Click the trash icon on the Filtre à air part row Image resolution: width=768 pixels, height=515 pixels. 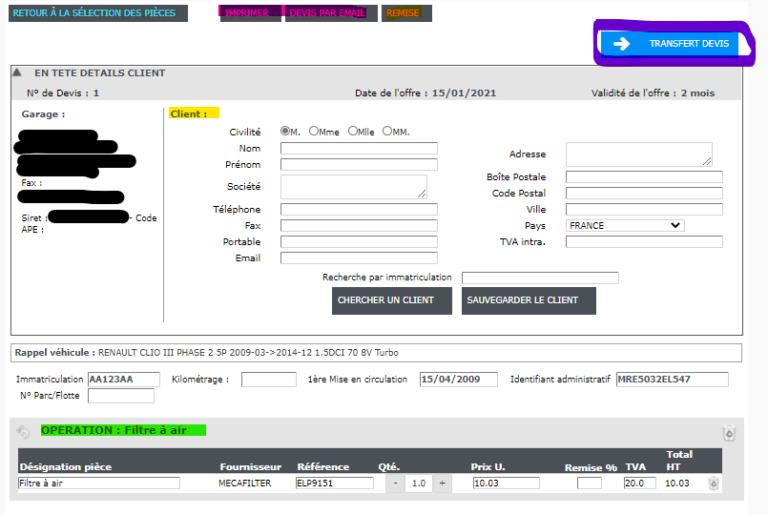point(714,484)
